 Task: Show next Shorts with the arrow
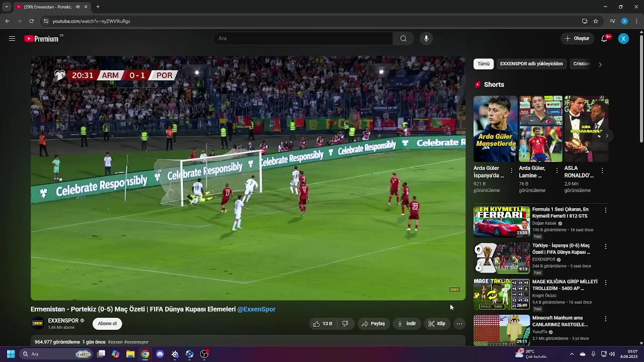607,136
